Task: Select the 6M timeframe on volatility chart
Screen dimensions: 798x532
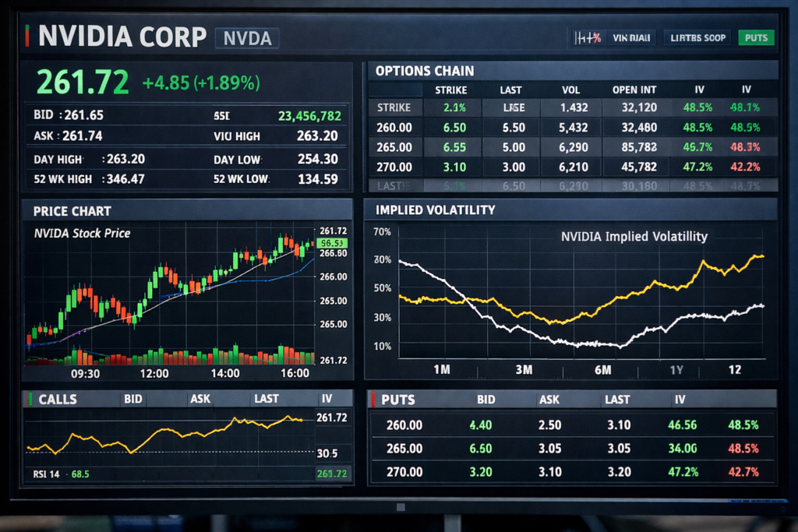Action: [x=602, y=370]
